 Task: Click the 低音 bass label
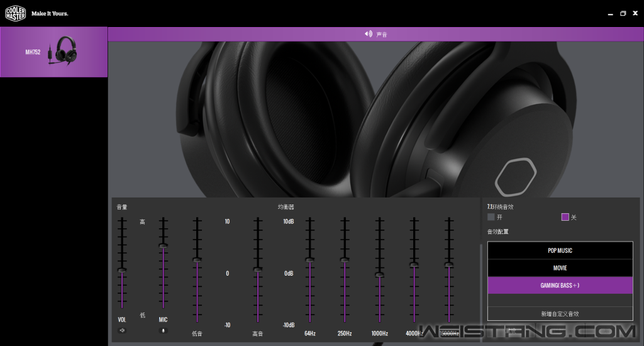[197, 333]
